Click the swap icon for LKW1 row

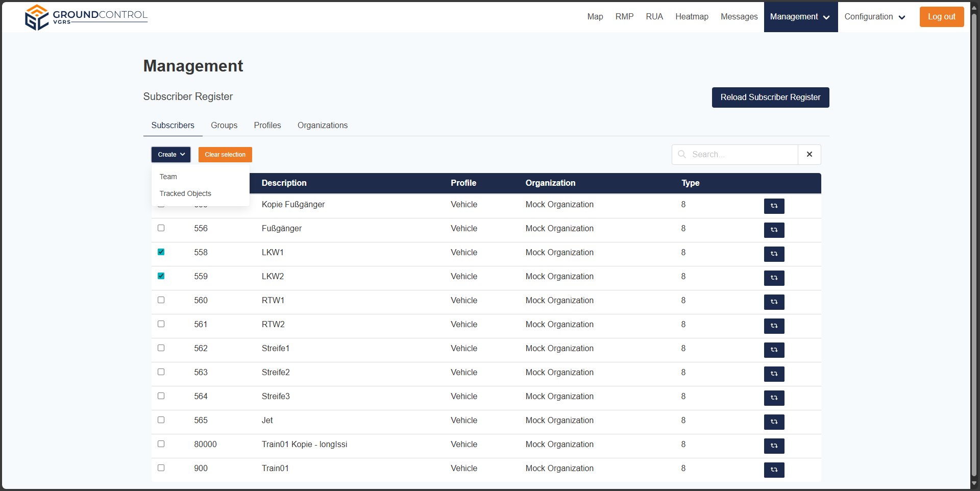pyautogui.click(x=774, y=254)
